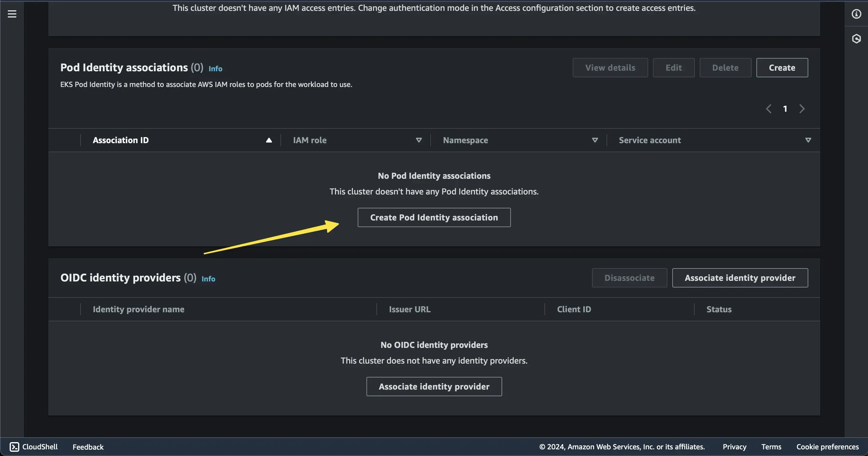The height and width of the screenshot is (456, 868).
Task: Open CloudShell terminal icon
Action: point(14,447)
